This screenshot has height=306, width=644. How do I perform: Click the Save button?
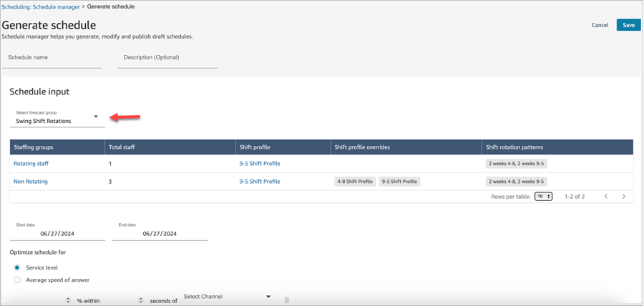[x=628, y=25]
